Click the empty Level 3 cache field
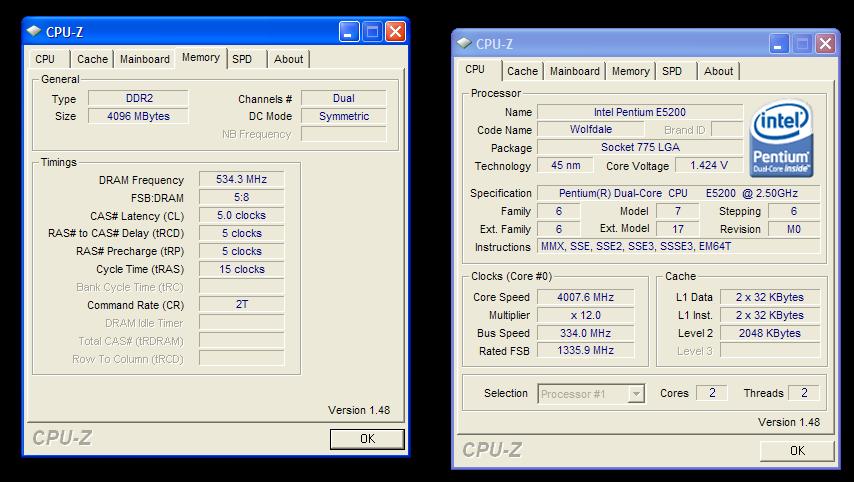854x482 pixels. [x=770, y=350]
